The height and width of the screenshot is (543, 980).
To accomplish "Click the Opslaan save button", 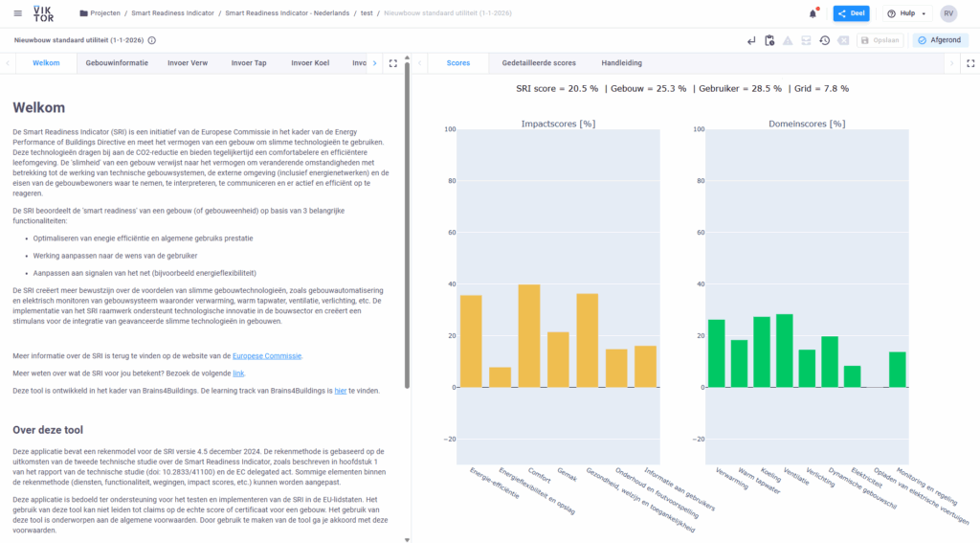I will click(x=880, y=40).
